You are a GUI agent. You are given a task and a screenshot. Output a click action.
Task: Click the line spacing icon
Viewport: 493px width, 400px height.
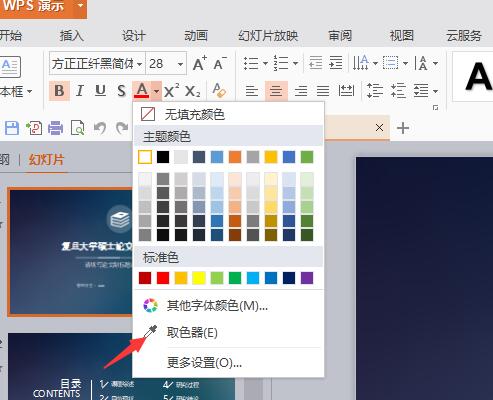[x=375, y=90]
